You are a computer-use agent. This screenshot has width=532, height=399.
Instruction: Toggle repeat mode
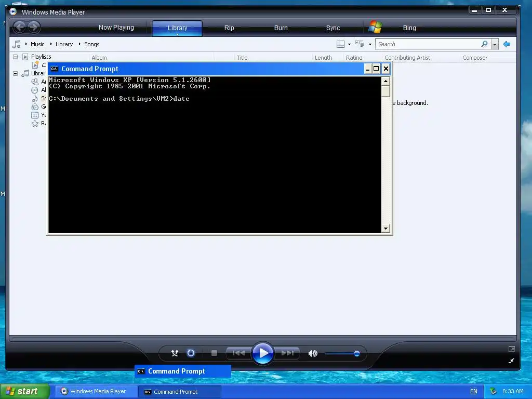tap(191, 353)
